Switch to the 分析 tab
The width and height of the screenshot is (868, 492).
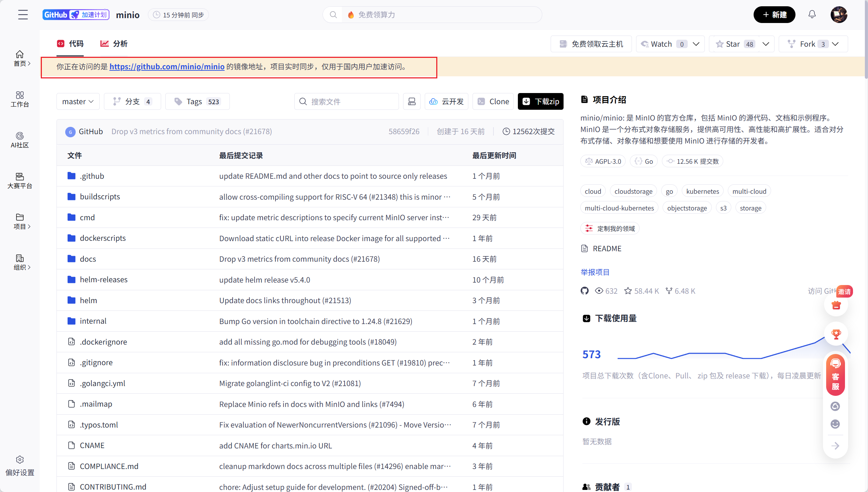coord(114,44)
